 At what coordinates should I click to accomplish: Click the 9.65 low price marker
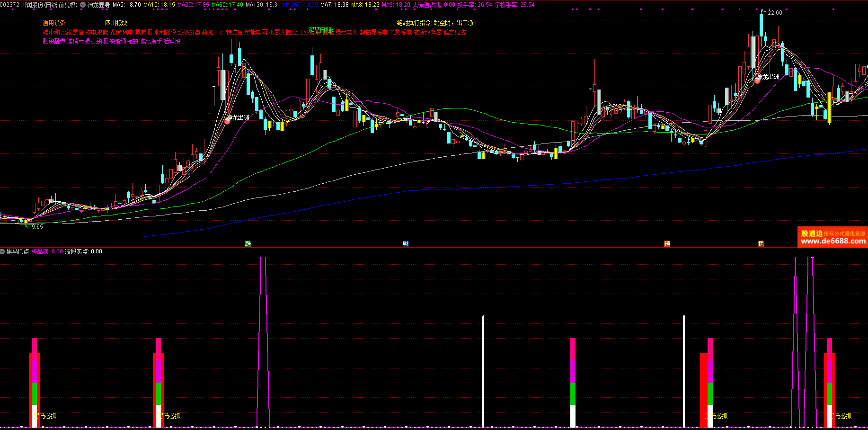tap(37, 227)
